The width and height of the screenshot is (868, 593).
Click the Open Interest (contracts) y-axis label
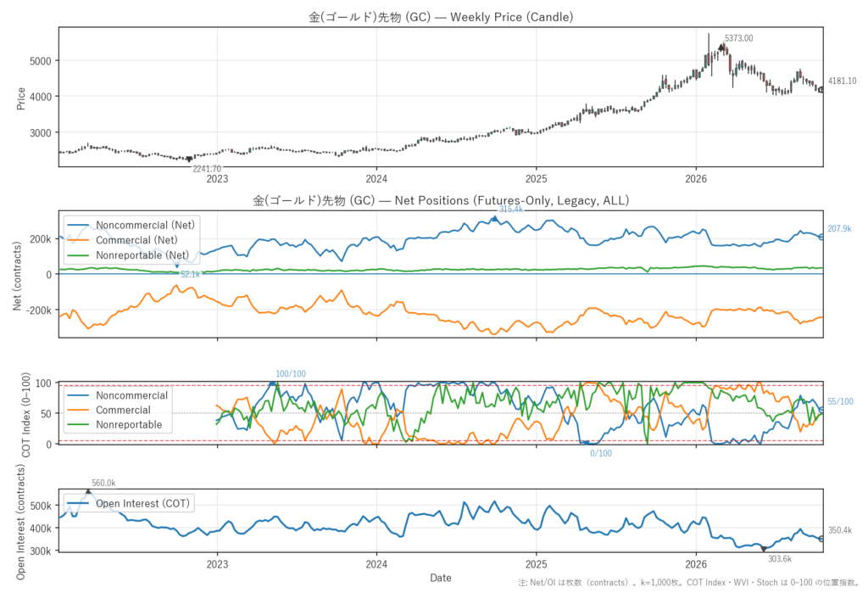click(20, 522)
